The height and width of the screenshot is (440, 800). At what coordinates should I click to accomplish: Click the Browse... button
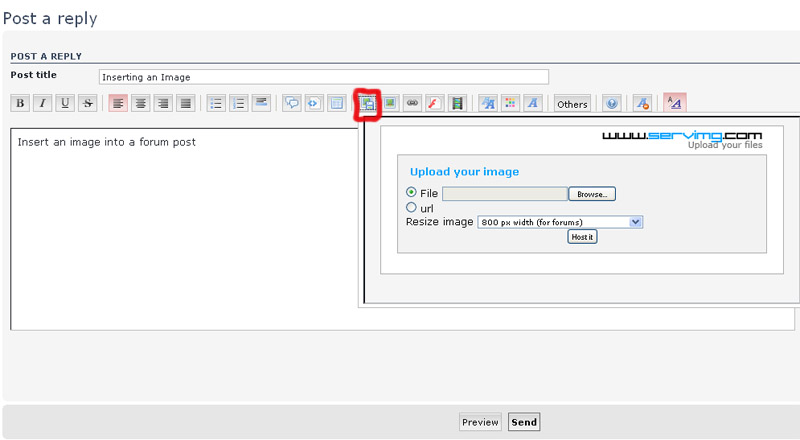[x=592, y=194]
